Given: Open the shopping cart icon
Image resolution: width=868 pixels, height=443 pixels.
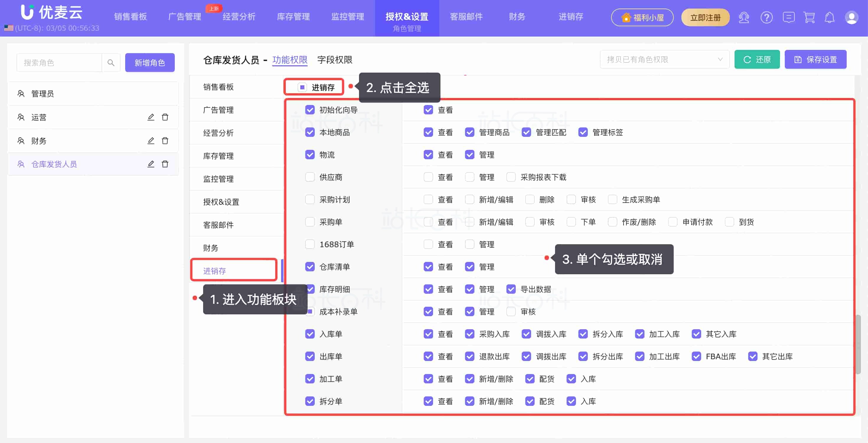Looking at the screenshot, I should pyautogui.click(x=809, y=17).
